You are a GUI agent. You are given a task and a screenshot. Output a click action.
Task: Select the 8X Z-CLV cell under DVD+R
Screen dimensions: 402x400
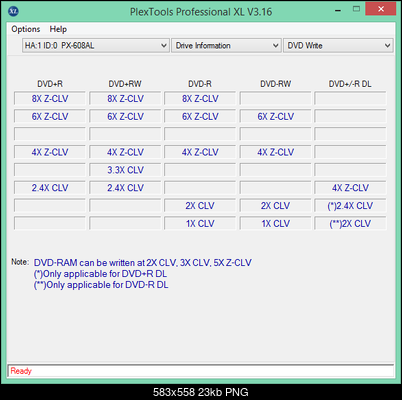click(50, 99)
